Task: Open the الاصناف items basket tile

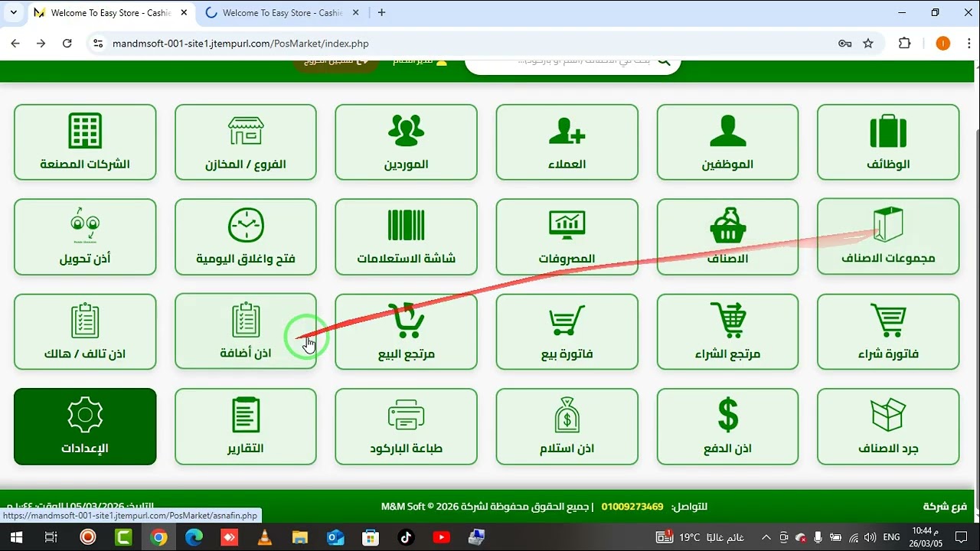Action: pos(727,237)
